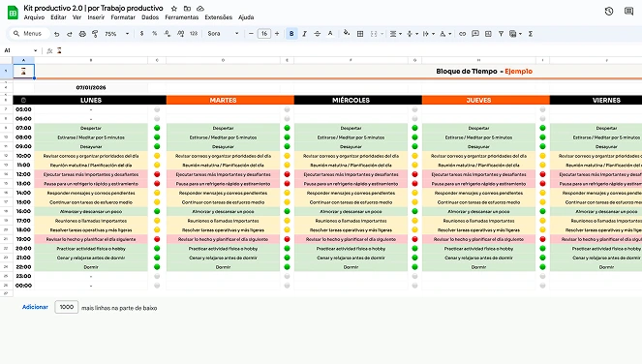Select the 12:00 time cell

click(23, 174)
